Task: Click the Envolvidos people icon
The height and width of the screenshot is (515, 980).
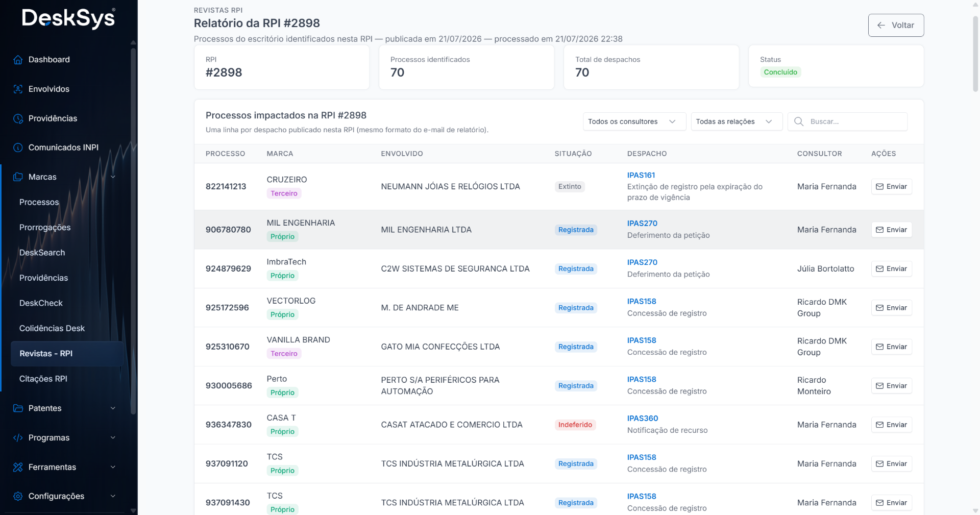Action: click(18, 89)
